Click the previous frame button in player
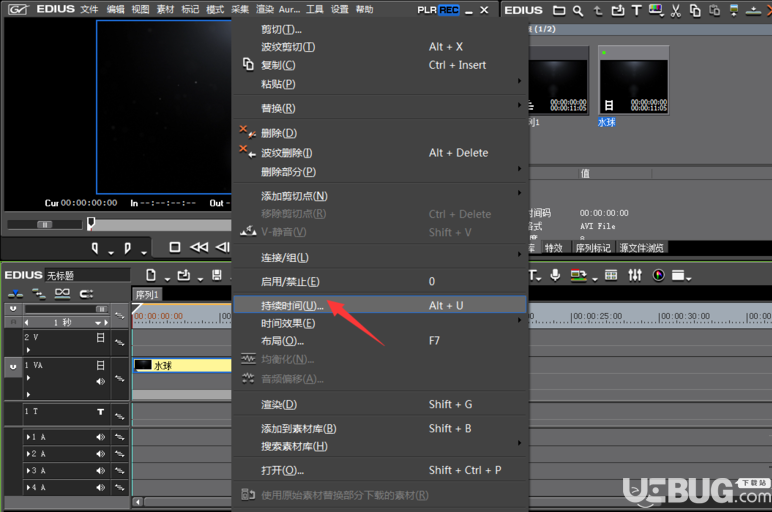The width and height of the screenshot is (772, 512). (223, 247)
